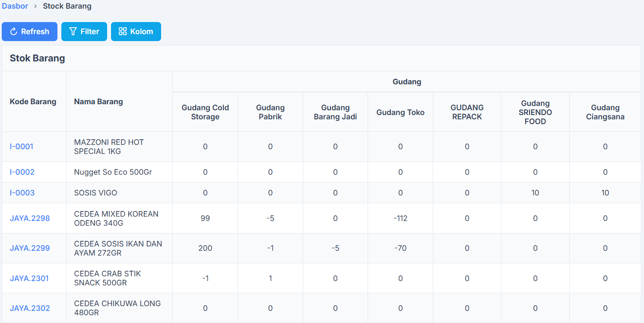The width and height of the screenshot is (644, 323).
Task: Go to Dasbor in breadcrumb
Action: [x=15, y=6]
